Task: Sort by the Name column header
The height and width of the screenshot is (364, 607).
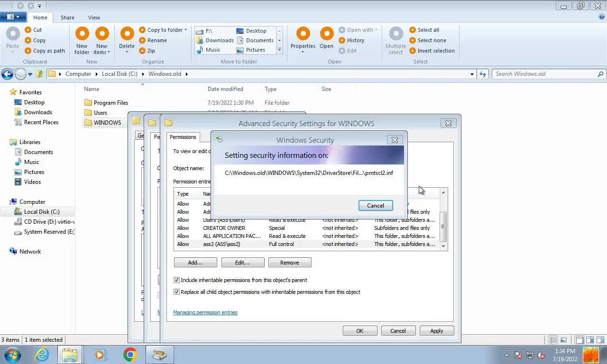Action: 92,89
